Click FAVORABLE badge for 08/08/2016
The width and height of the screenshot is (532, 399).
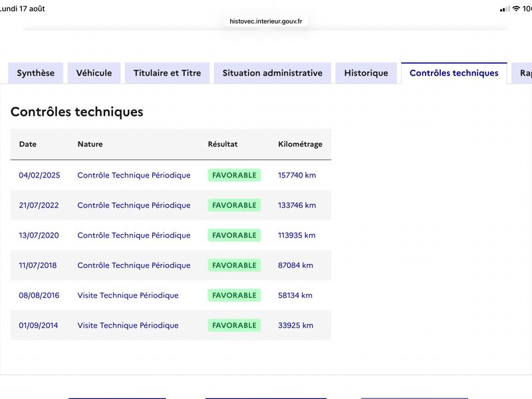point(234,295)
